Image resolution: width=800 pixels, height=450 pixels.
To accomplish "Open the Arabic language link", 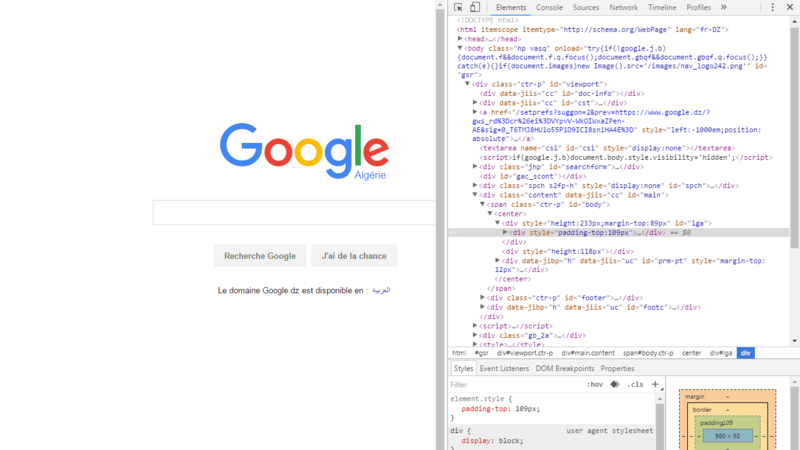I will [x=381, y=290].
